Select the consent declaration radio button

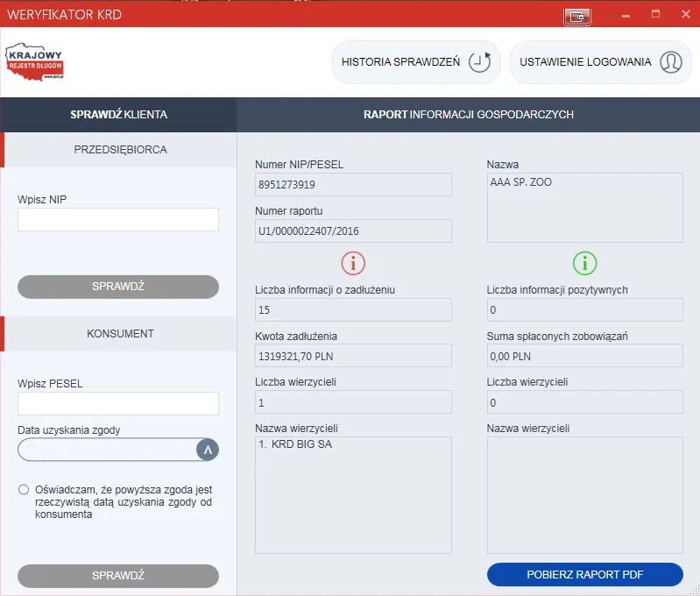tap(24, 489)
